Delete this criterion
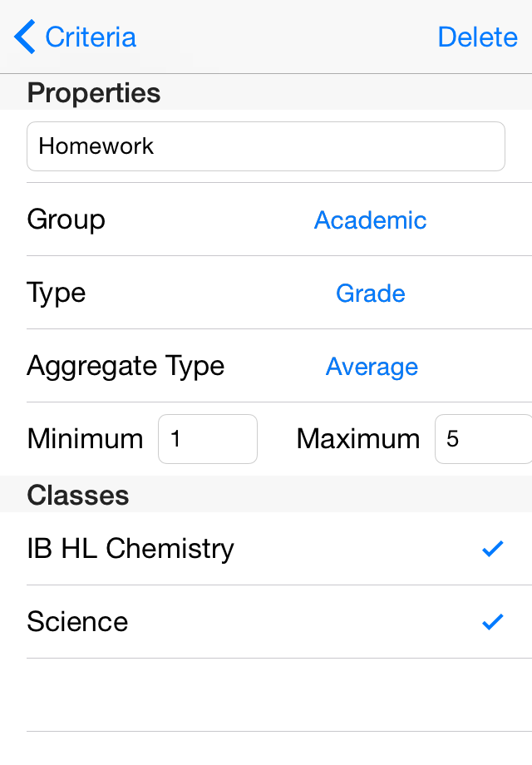Image resolution: width=532 pixels, height=765 pixels. (x=477, y=37)
